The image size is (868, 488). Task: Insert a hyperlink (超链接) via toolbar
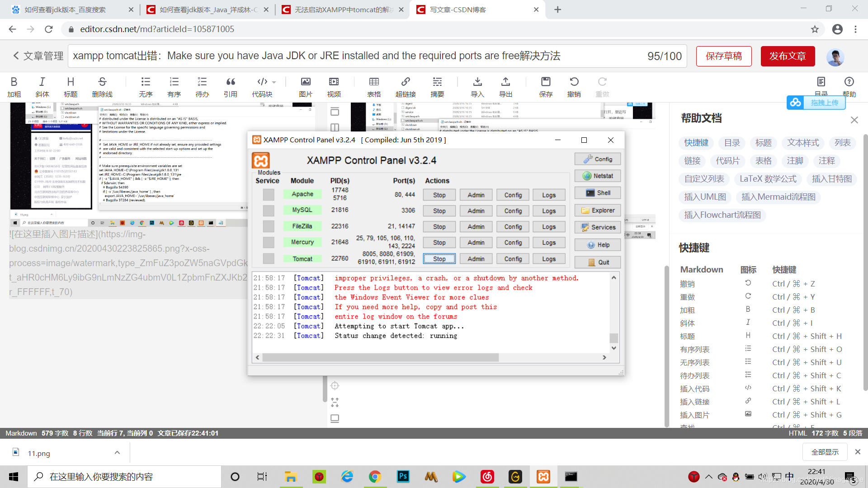coord(406,87)
